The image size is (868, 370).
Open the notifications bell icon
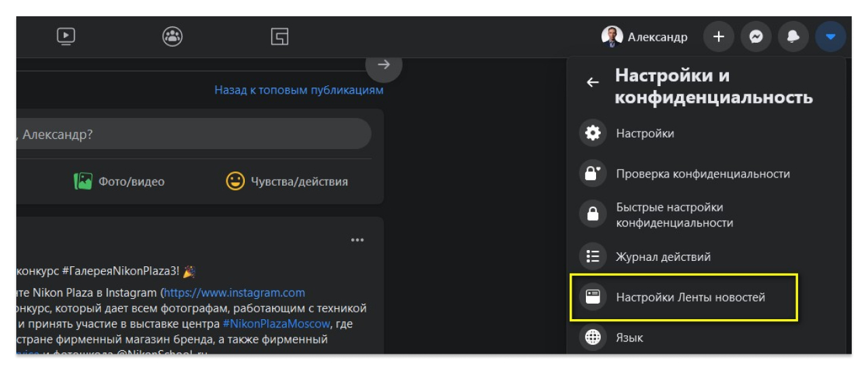point(793,37)
